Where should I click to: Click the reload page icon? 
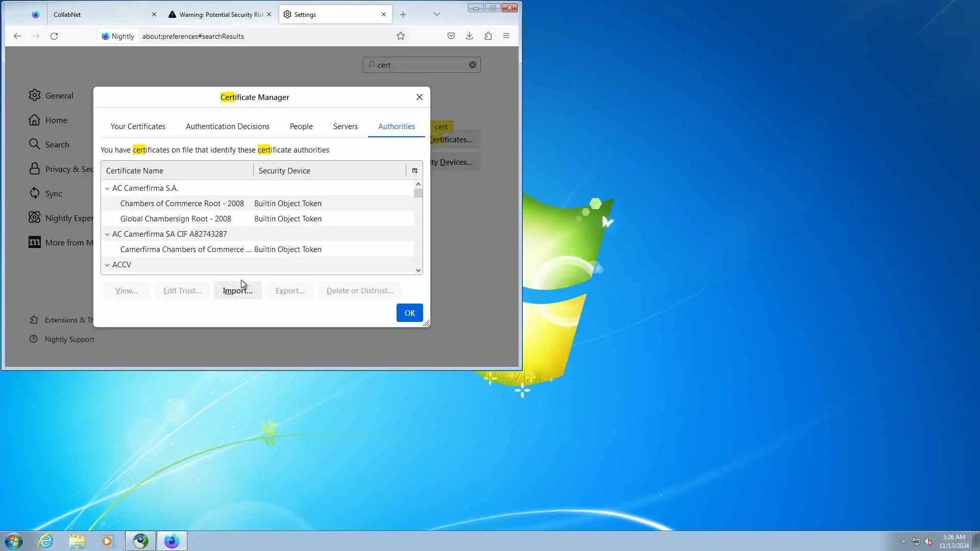(54, 36)
